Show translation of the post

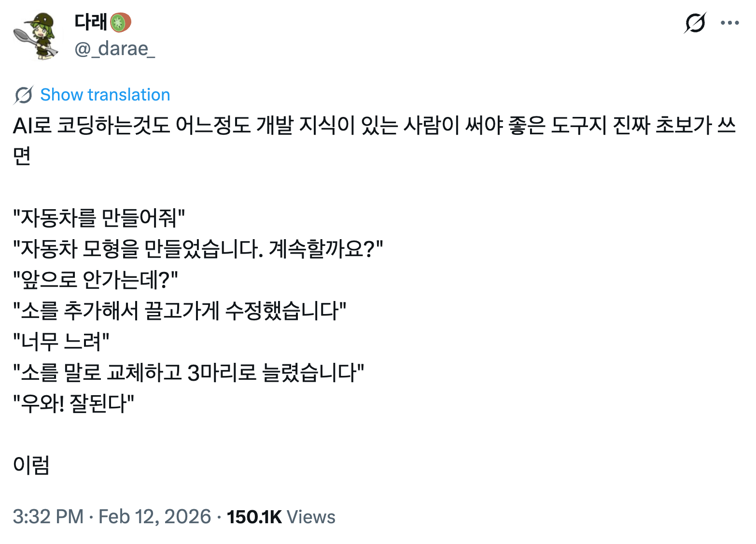click(x=105, y=95)
